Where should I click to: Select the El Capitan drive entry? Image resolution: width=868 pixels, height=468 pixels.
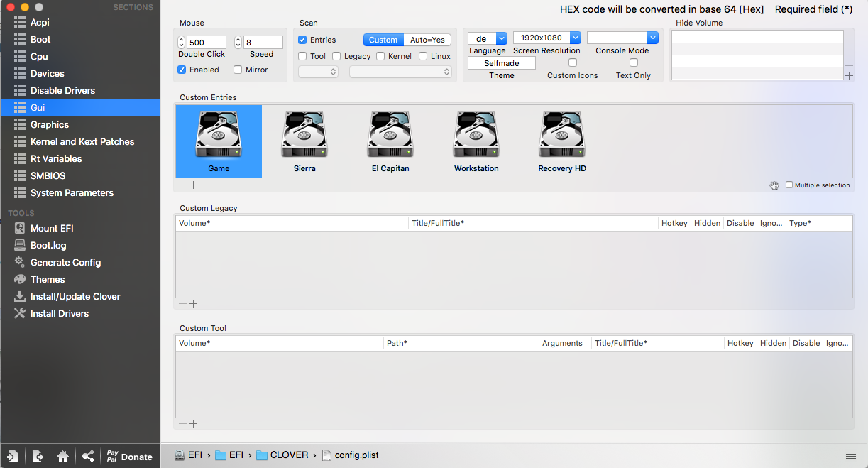[x=390, y=141]
